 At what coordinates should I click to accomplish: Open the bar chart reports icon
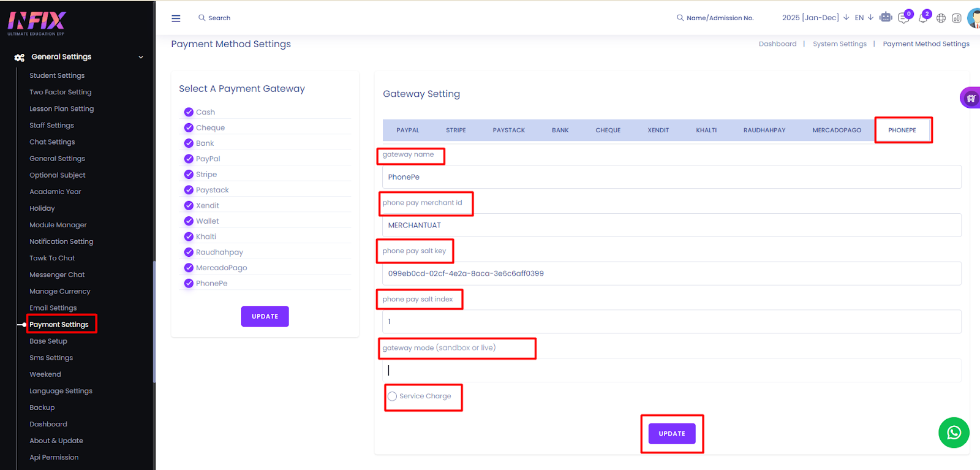(956, 18)
